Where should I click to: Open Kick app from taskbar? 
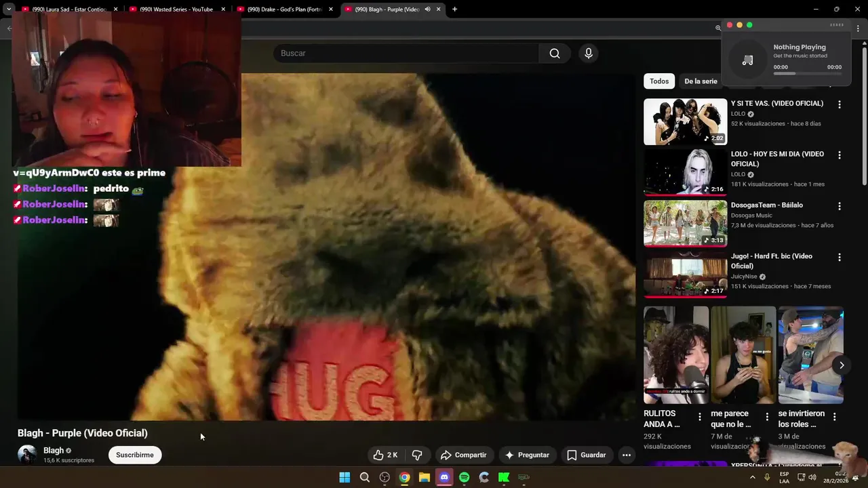pos(504,477)
